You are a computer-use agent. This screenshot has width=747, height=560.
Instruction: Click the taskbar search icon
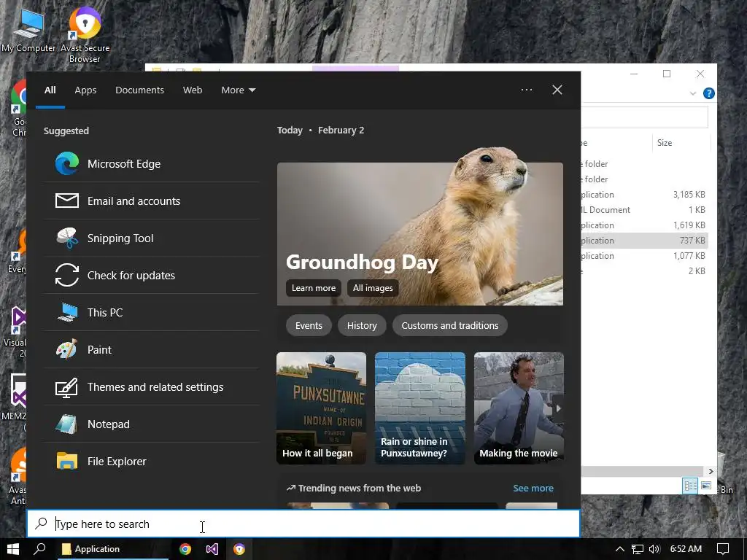click(x=40, y=549)
